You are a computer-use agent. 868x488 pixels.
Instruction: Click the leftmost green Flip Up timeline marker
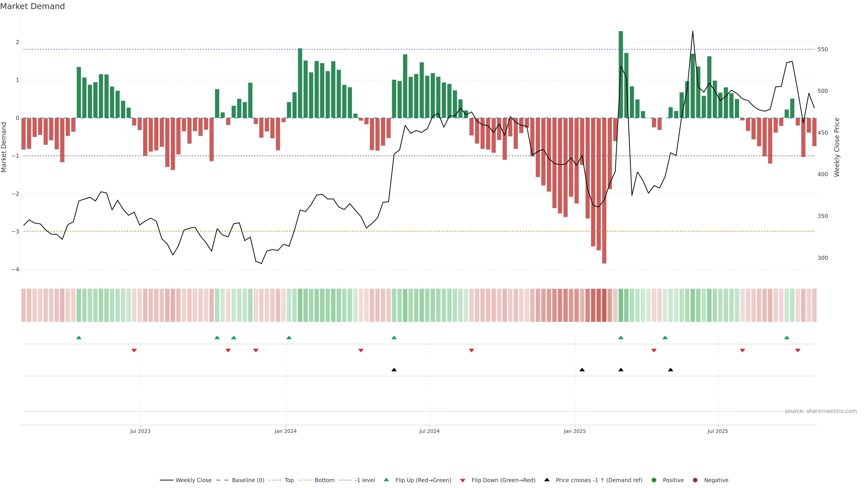(79, 338)
